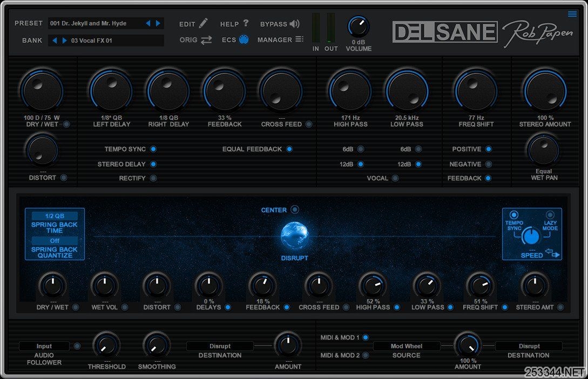This screenshot has height=379, width=588.
Task: Click the ORIG swap arrows icon
Action: click(x=206, y=40)
